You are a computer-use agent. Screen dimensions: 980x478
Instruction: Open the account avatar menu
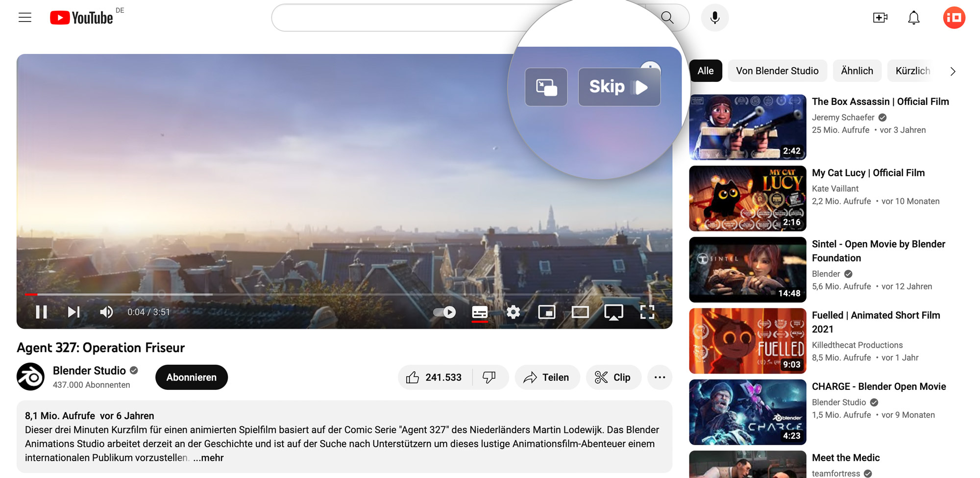[x=954, y=18]
